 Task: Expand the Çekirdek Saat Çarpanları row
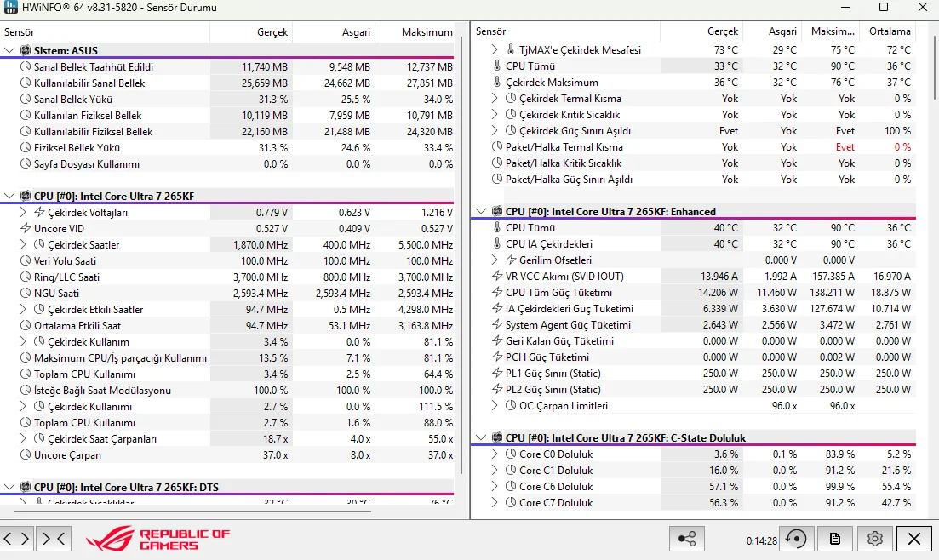pyautogui.click(x=23, y=438)
